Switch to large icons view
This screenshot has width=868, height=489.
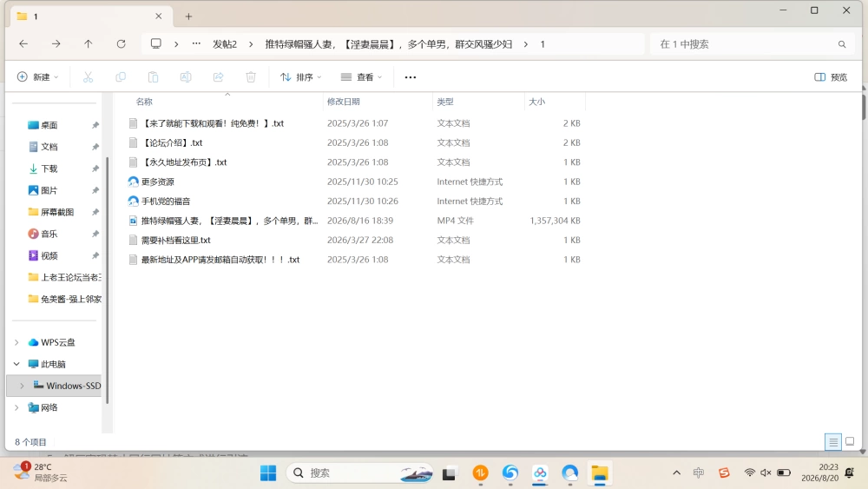coord(850,441)
